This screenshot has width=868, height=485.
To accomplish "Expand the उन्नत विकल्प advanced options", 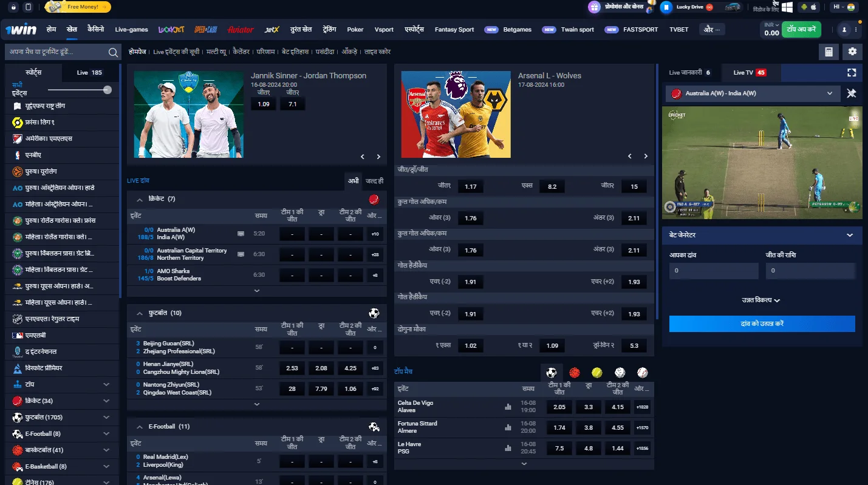I will point(761,300).
